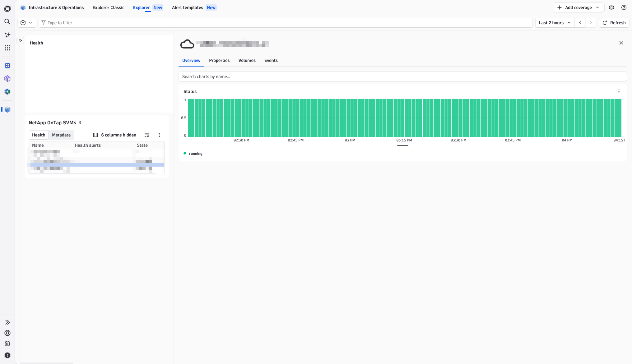Open the help question mark icon
The height and width of the screenshot is (364, 632).
(x=624, y=7)
